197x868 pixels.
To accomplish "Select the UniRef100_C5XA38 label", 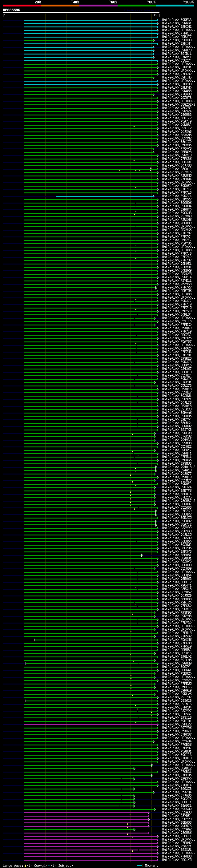I will 177,812.
